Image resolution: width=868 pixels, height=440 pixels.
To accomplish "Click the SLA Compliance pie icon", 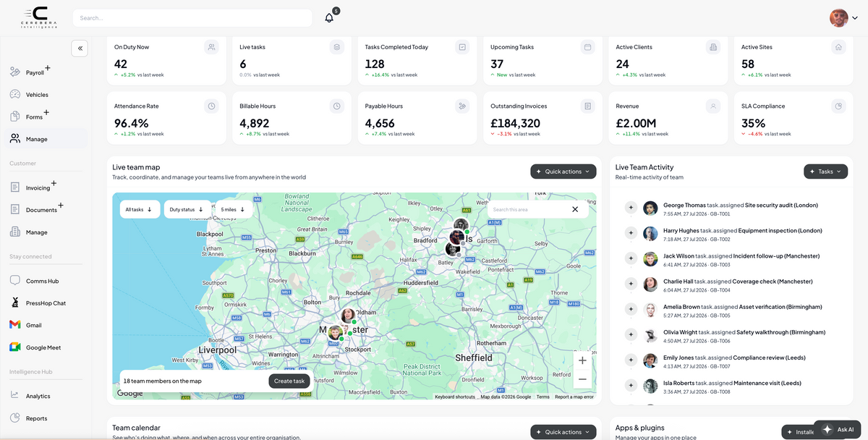I will [838, 106].
